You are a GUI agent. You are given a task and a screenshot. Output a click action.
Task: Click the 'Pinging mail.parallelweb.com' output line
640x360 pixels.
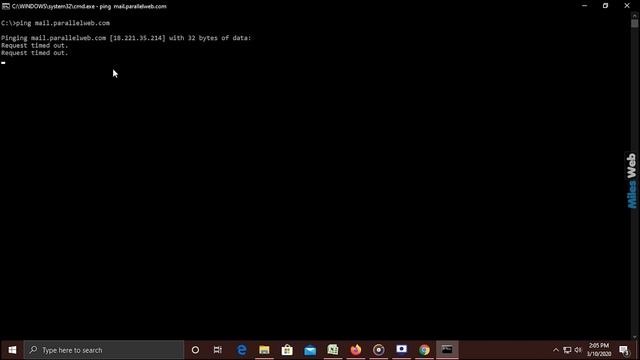tap(126, 38)
